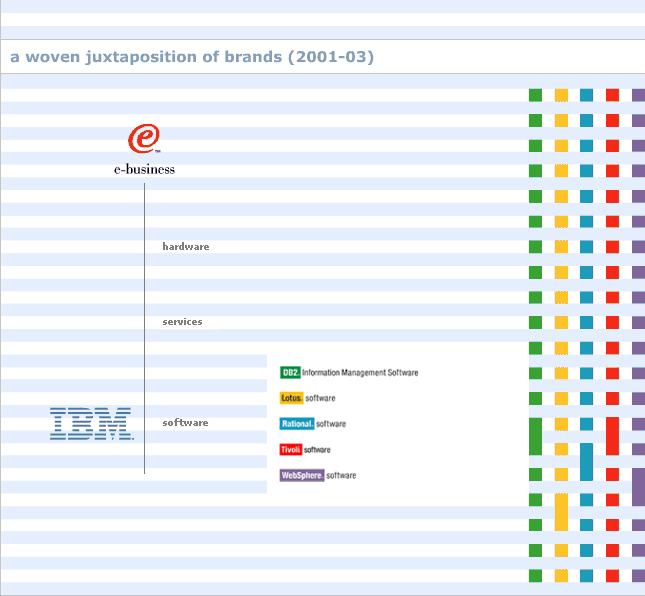
Task: Click the tall yellow woven bar
Action: coord(561,512)
